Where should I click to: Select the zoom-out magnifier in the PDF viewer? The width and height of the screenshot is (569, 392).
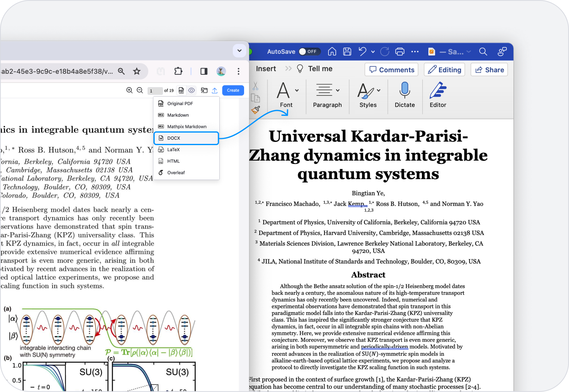(140, 90)
